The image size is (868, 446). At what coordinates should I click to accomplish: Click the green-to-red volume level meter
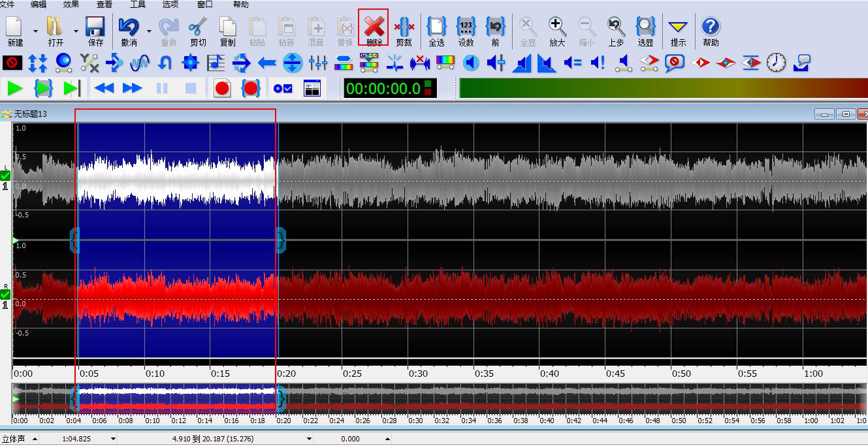(663, 88)
